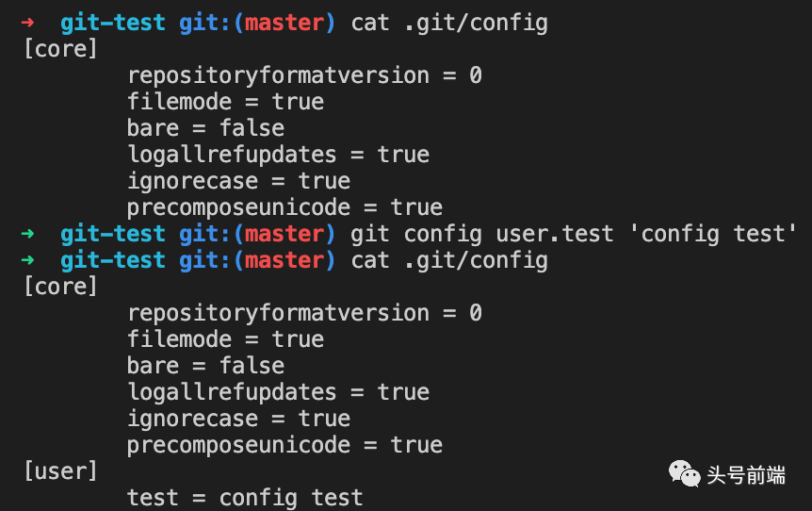Screen dimensions: 812x511
Task: Click the red 'master' branch in last prompt
Action: point(284,260)
